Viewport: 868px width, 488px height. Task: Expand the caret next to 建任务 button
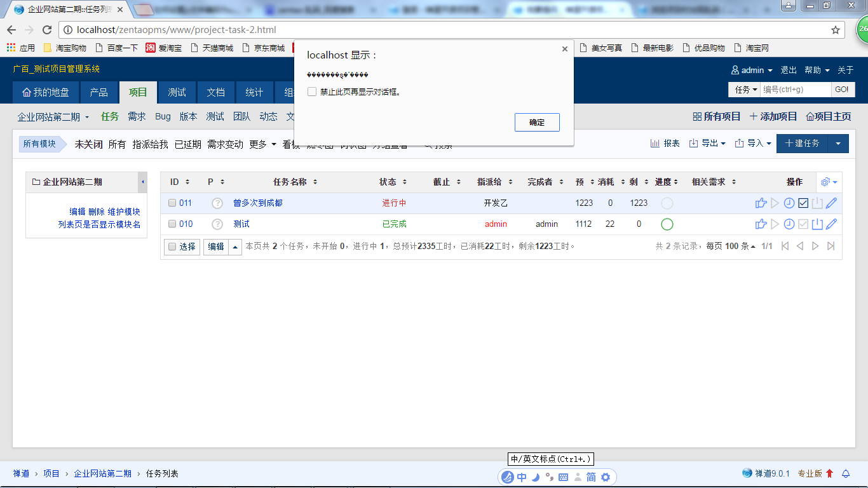pyautogui.click(x=838, y=144)
